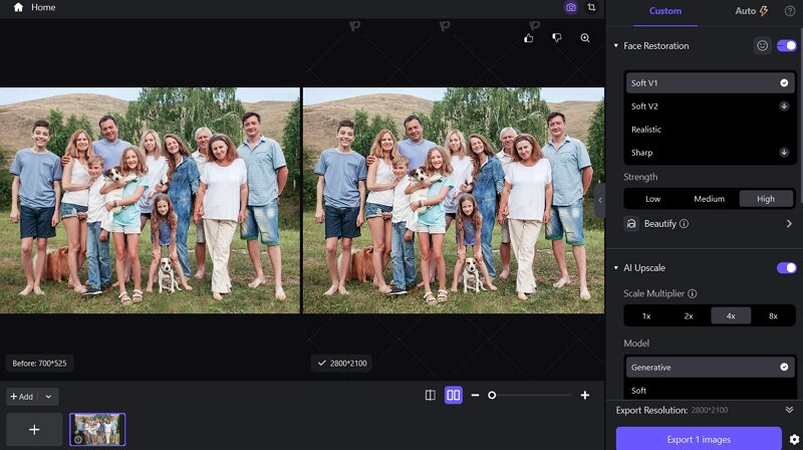Open Add dropdown arrow
803x450 pixels.
pos(48,396)
